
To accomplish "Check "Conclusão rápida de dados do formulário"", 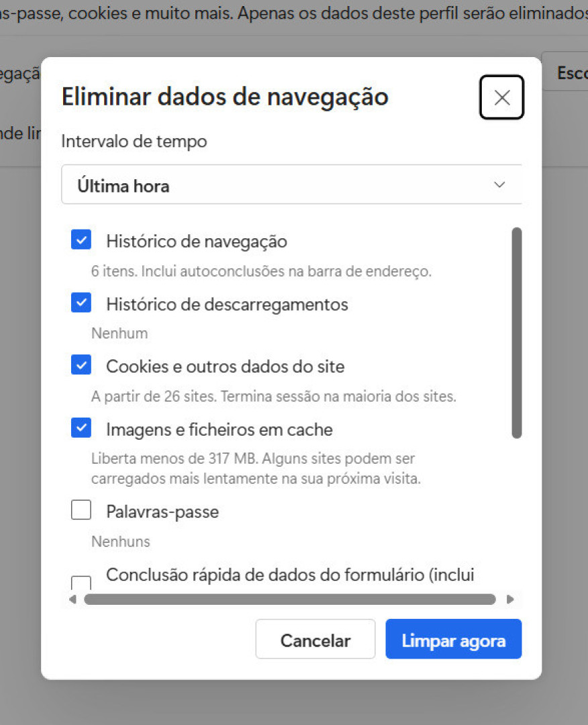I will (81, 583).
